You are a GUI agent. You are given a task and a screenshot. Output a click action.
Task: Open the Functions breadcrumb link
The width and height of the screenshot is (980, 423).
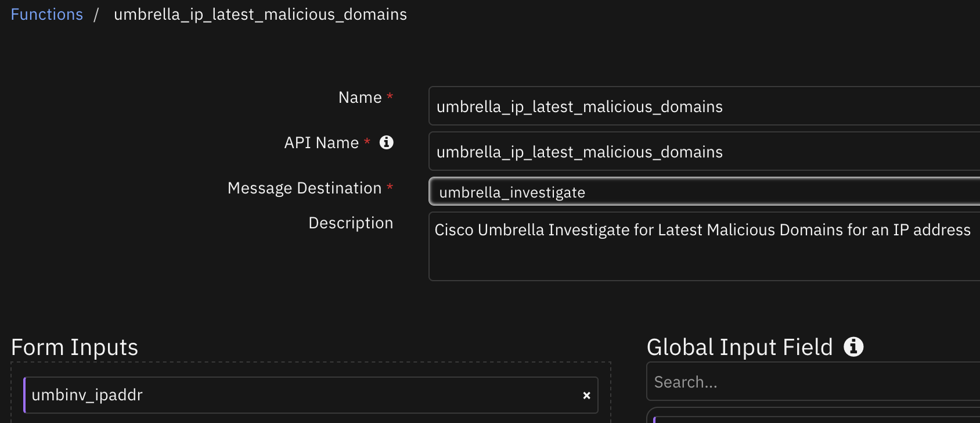(47, 15)
